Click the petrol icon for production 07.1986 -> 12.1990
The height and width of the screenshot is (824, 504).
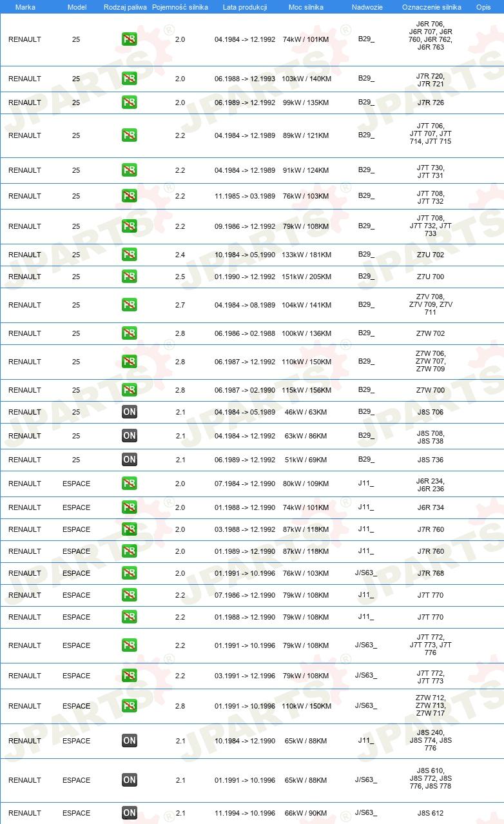130,595
